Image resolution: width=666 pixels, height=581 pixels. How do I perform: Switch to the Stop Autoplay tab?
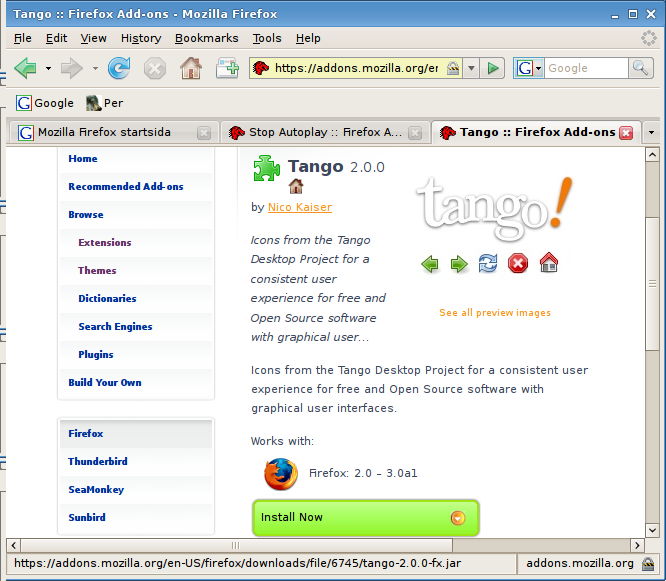[325, 133]
